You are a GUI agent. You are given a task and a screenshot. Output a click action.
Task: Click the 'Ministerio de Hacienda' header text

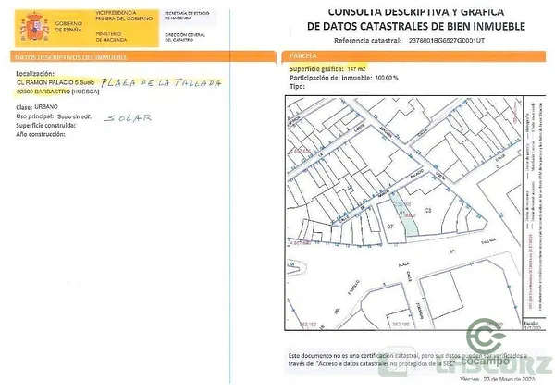[x=114, y=38]
